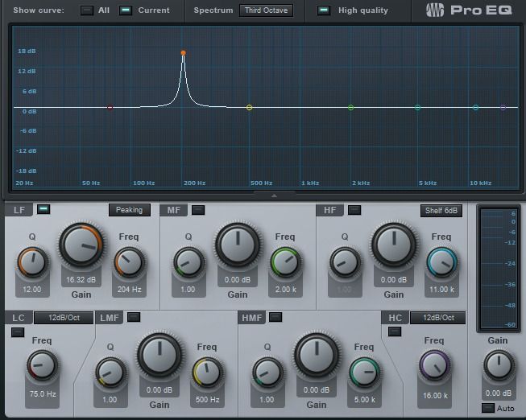Edit the output gain value 0.00 dB
This screenshot has width=526, height=420.
click(x=498, y=393)
